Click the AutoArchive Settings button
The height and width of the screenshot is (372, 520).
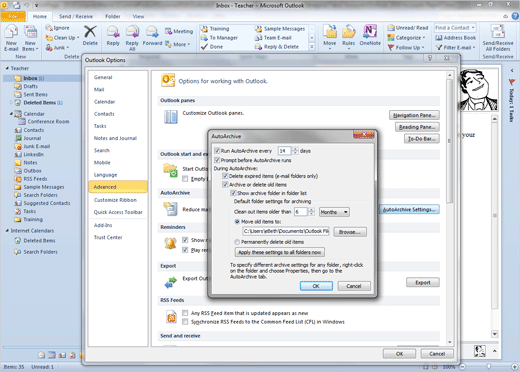pyautogui.click(x=409, y=209)
